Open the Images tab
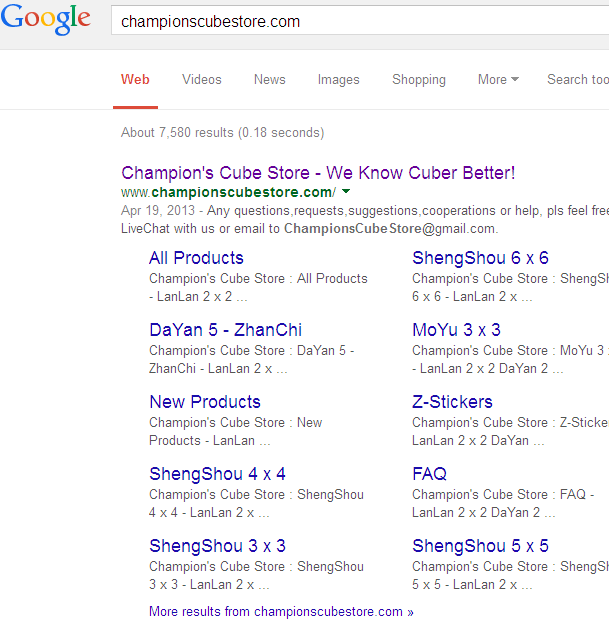 coord(339,80)
